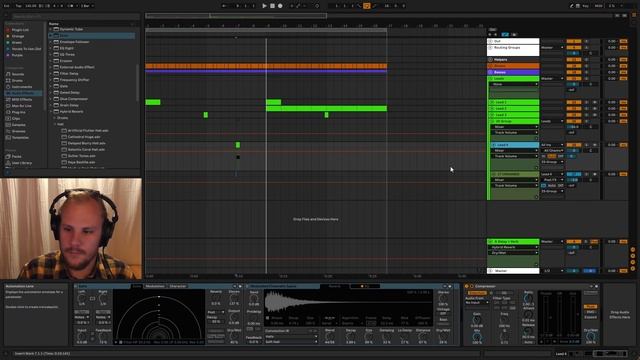The height and width of the screenshot is (360, 640).
Task: Unfold the Out track header
Action: [x=490, y=41]
